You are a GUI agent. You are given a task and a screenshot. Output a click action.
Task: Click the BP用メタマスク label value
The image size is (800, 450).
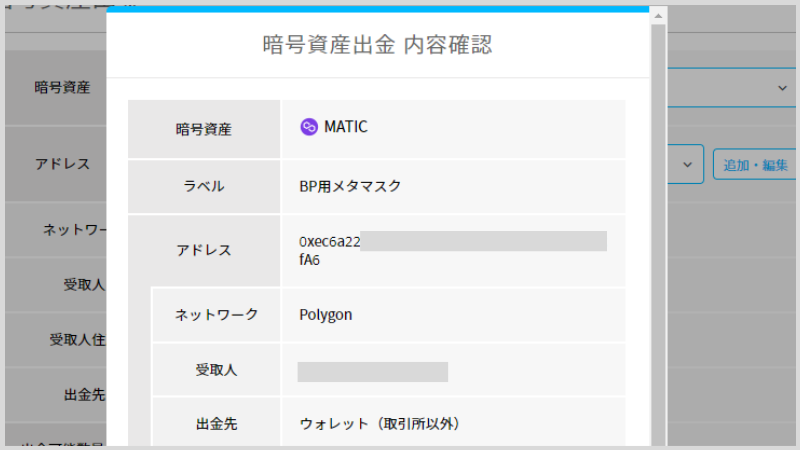(350, 186)
